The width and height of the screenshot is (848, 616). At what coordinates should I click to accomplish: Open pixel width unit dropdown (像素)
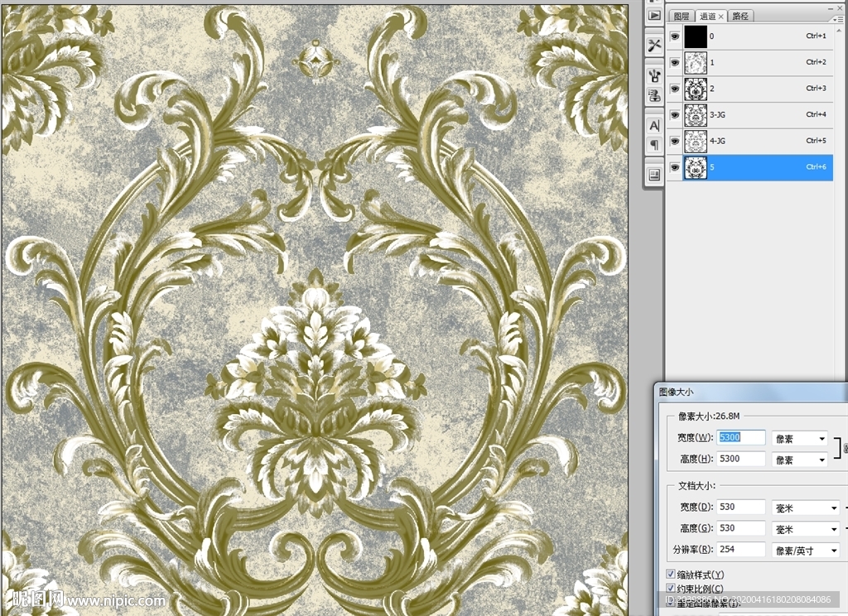(799, 439)
